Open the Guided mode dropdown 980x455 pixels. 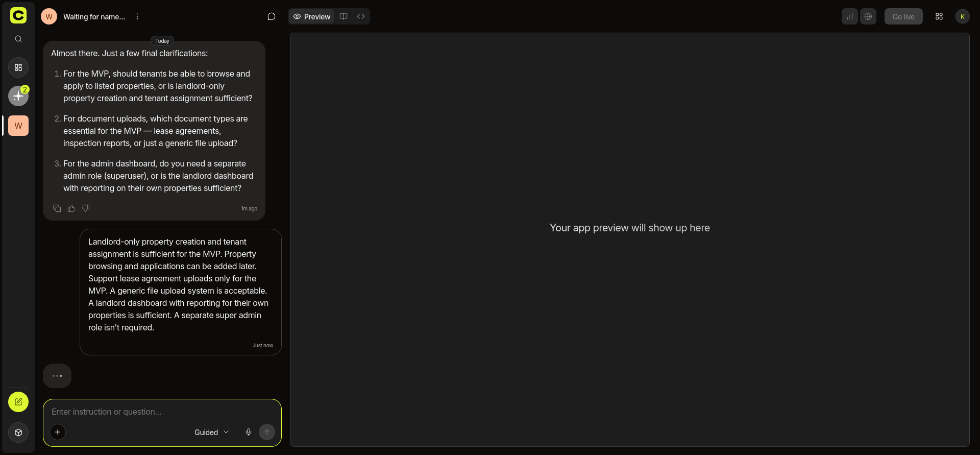[x=212, y=433]
